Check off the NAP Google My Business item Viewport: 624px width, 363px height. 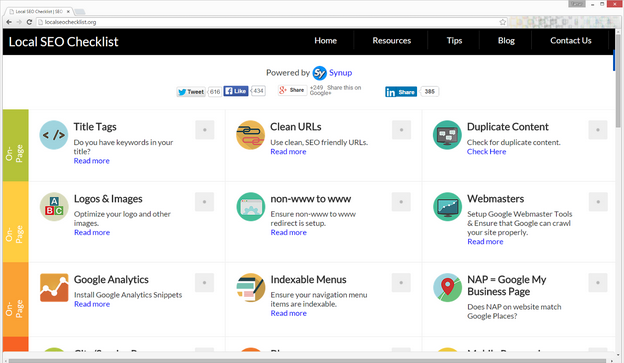(x=598, y=283)
